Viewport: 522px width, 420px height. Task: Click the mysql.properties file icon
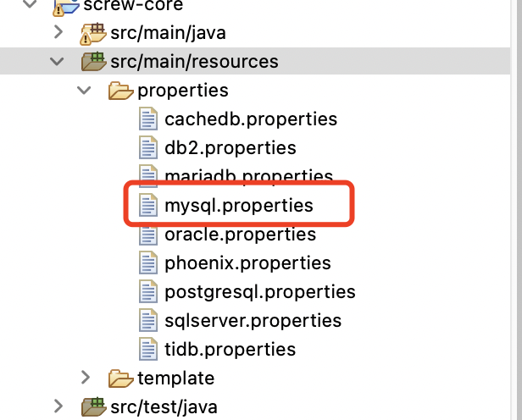[x=148, y=205]
